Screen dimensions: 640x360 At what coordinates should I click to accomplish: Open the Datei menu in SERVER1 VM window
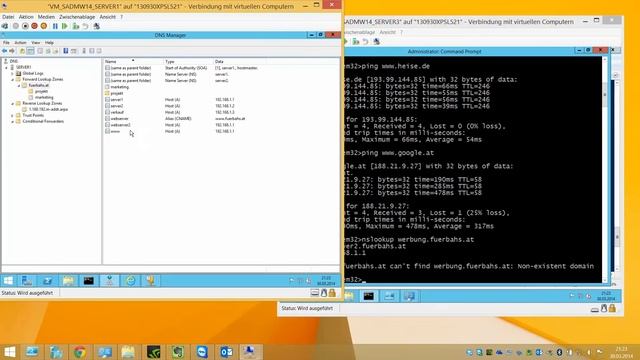pyautogui.click(x=8, y=17)
